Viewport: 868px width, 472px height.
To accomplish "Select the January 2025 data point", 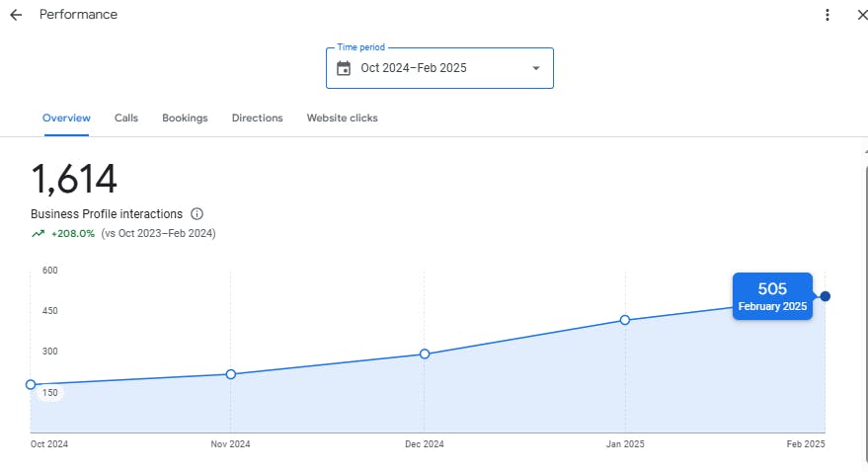I will click(625, 320).
